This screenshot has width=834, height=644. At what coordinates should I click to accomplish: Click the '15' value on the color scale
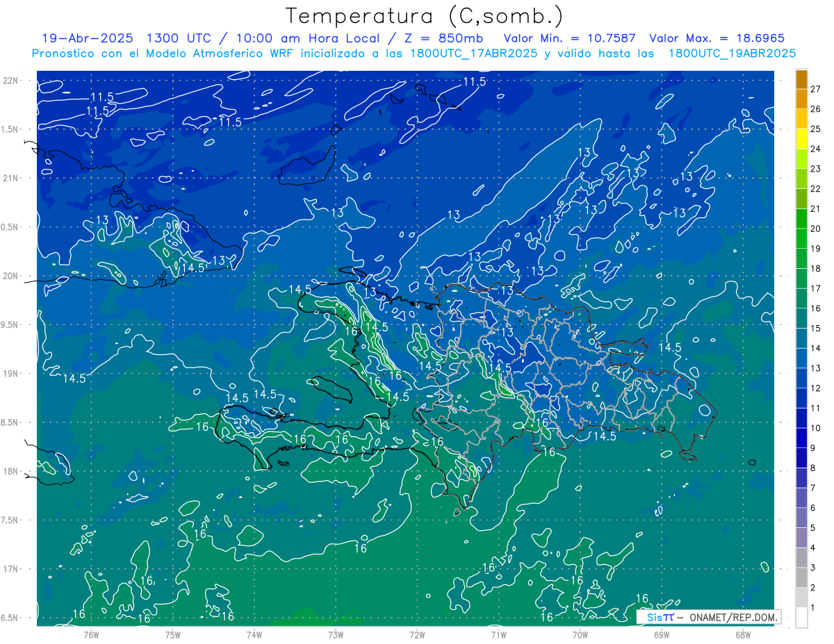click(816, 328)
